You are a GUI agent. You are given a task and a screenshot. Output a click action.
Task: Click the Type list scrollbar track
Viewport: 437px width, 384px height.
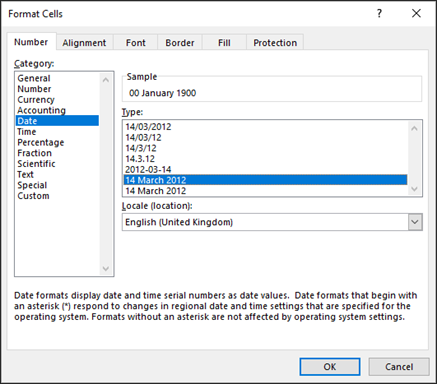click(x=414, y=158)
